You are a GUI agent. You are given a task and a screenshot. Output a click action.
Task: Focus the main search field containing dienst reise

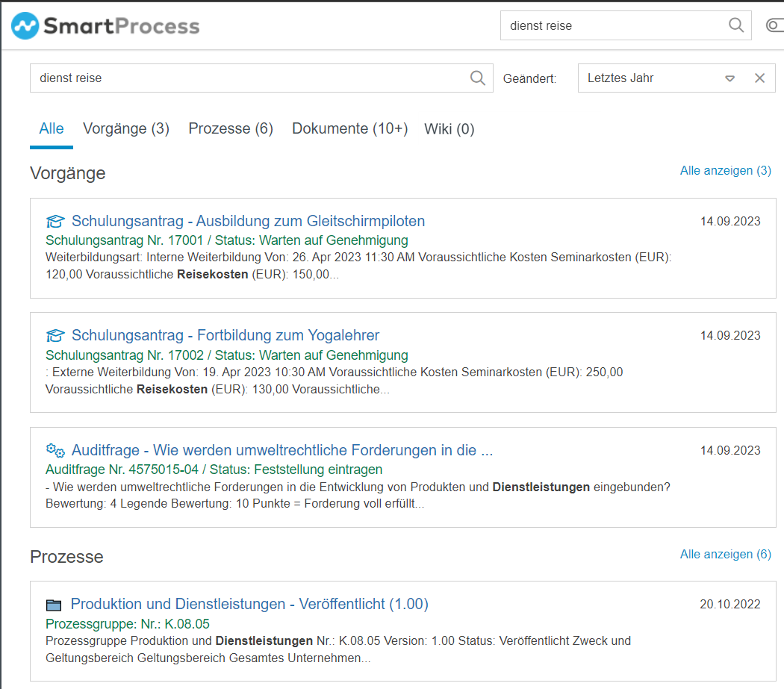click(x=246, y=78)
